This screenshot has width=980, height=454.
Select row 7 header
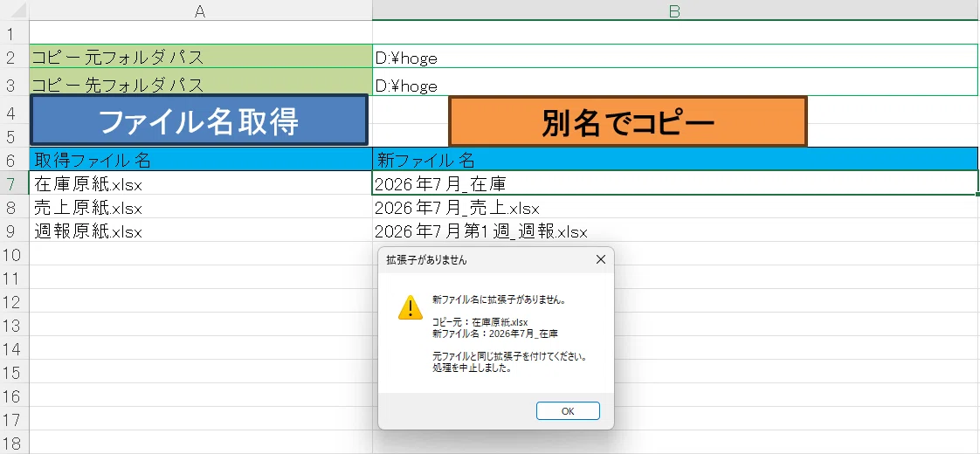[14, 183]
